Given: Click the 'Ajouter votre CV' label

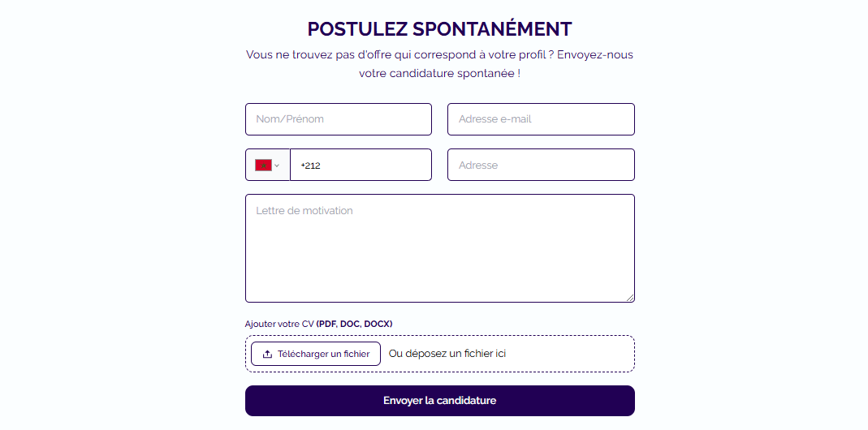Looking at the screenshot, I should pyautogui.click(x=279, y=325).
